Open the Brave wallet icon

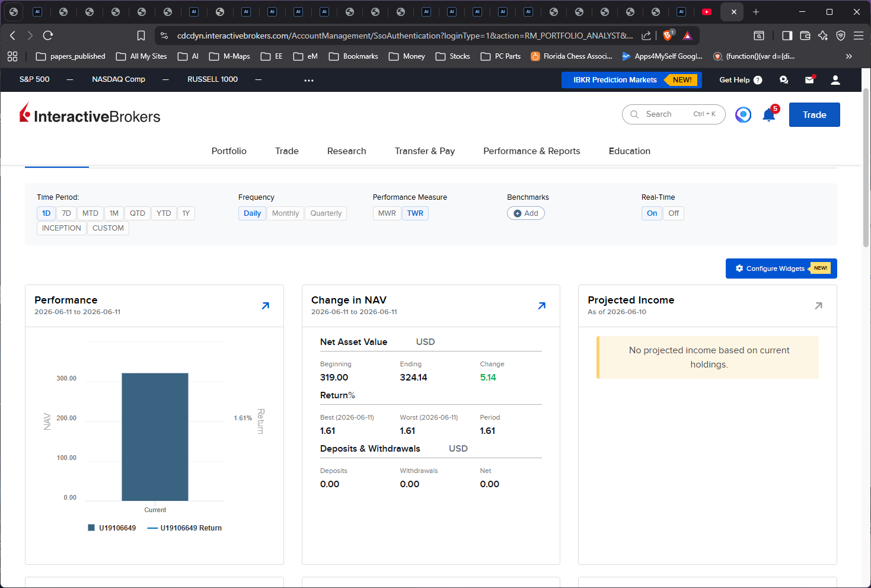coord(805,36)
